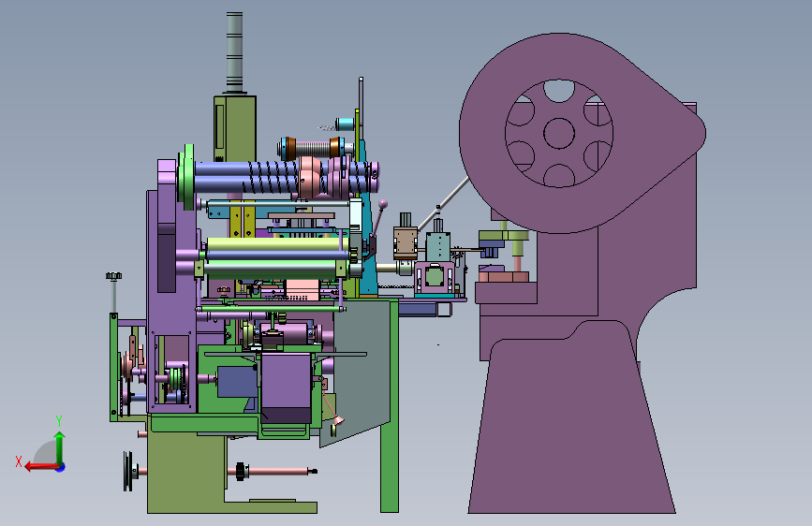The image size is (812, 526).
Task: Select the black knob on the pink bottom shaft
Action: point(240,471)
